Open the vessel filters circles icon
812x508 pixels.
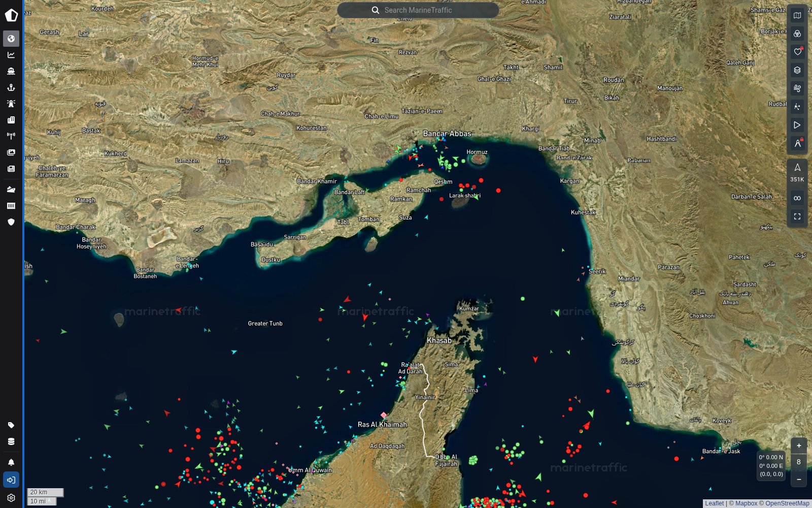(797, 34)
